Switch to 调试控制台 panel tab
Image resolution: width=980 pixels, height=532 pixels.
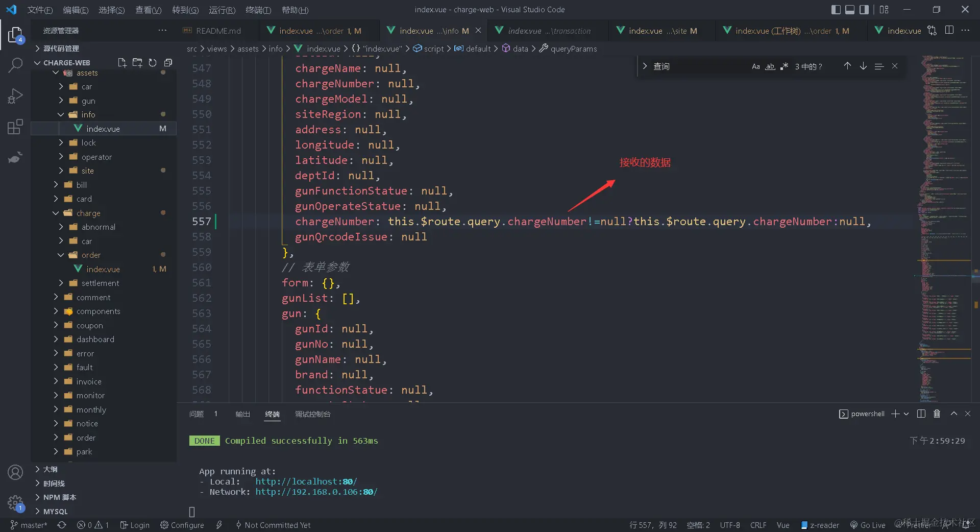point(312,414)
